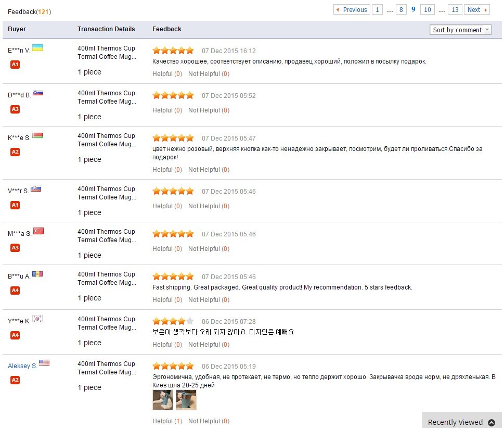Open second photo thumbnail in Aleksey's review
504x428 pixels.
[186, 400]
